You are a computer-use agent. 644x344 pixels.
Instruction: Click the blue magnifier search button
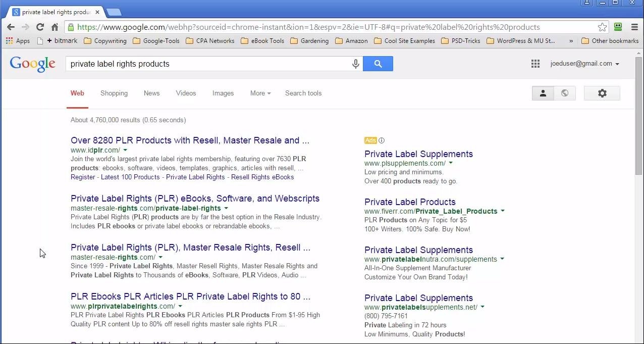378,64
